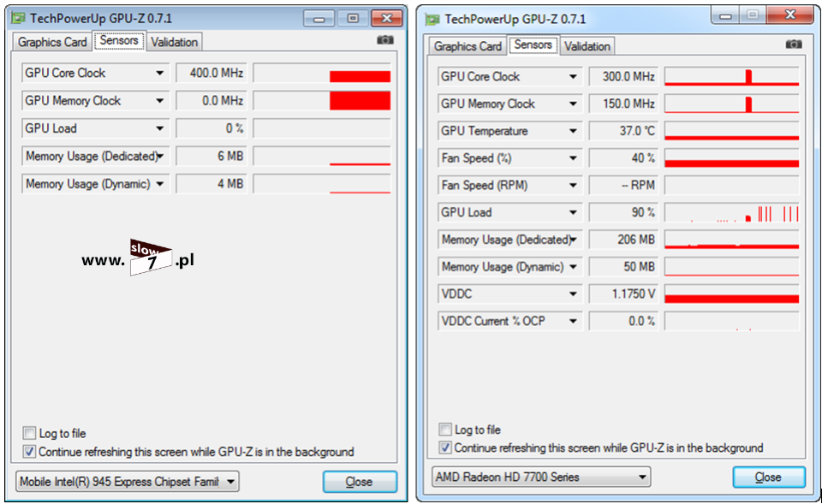Minimize the Intel 945 GPU-Z window
822x504 pixels.
(319, 18)
